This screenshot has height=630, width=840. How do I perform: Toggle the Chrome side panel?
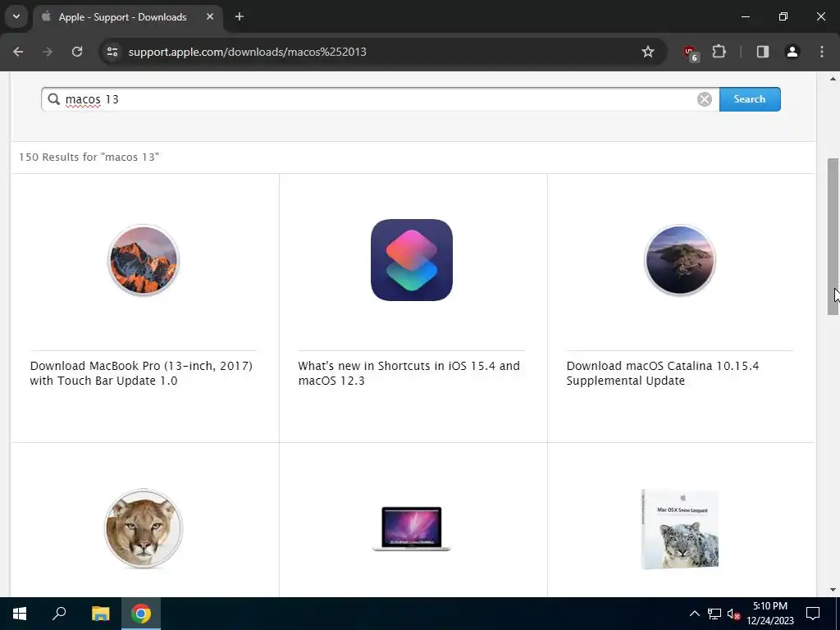[x=762, y=52]
